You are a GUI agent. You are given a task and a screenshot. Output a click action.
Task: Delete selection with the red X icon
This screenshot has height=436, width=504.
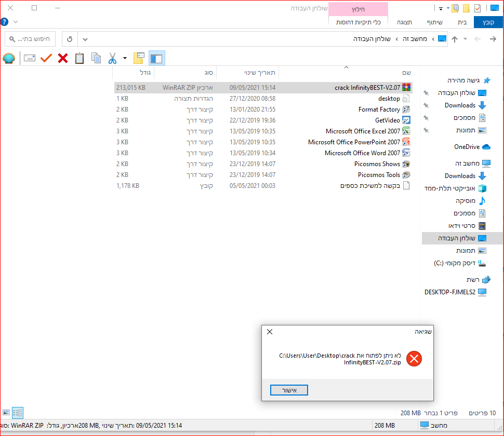63,58
